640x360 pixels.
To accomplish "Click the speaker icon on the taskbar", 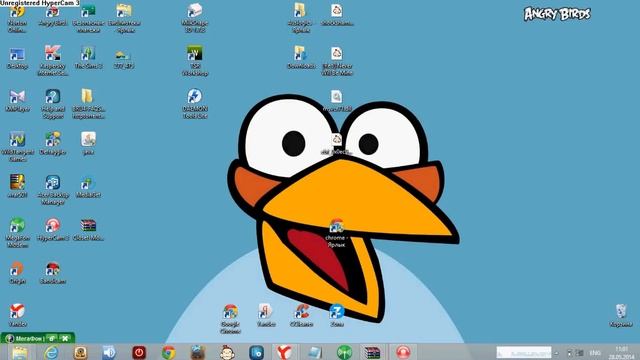I will [109, 352].
